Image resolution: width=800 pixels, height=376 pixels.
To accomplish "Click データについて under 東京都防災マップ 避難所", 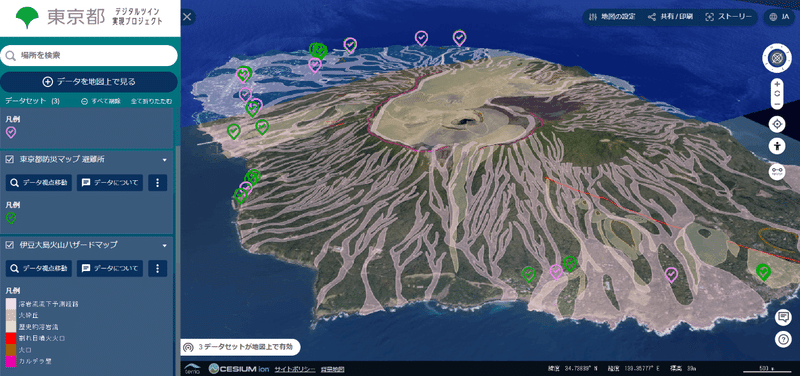I will [x=110, y=183].
